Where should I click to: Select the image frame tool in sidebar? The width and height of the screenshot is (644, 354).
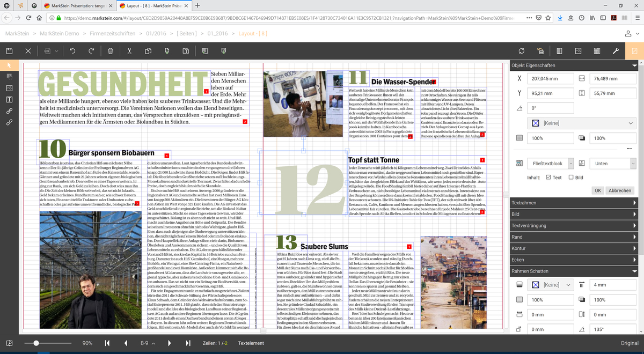(9, 87)
